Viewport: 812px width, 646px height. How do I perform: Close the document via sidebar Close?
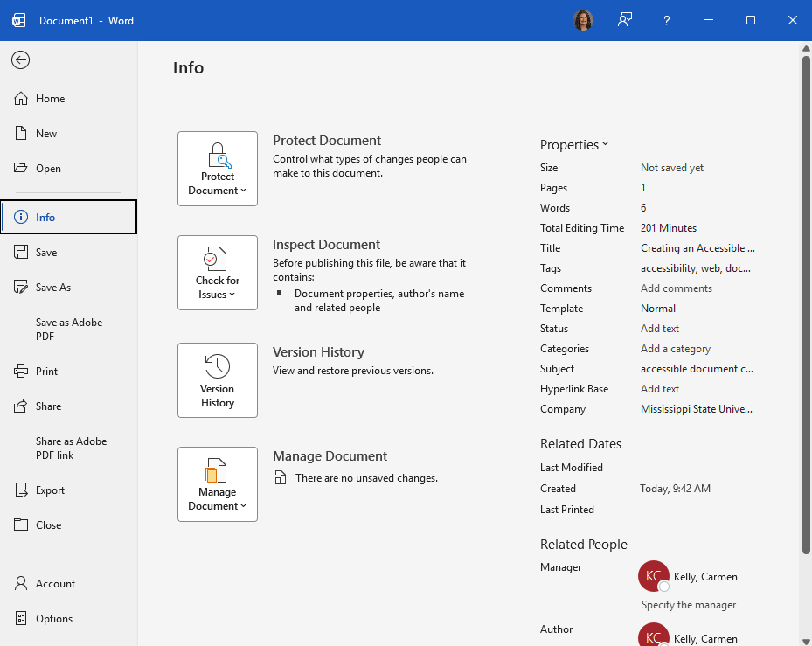point(69,525)
